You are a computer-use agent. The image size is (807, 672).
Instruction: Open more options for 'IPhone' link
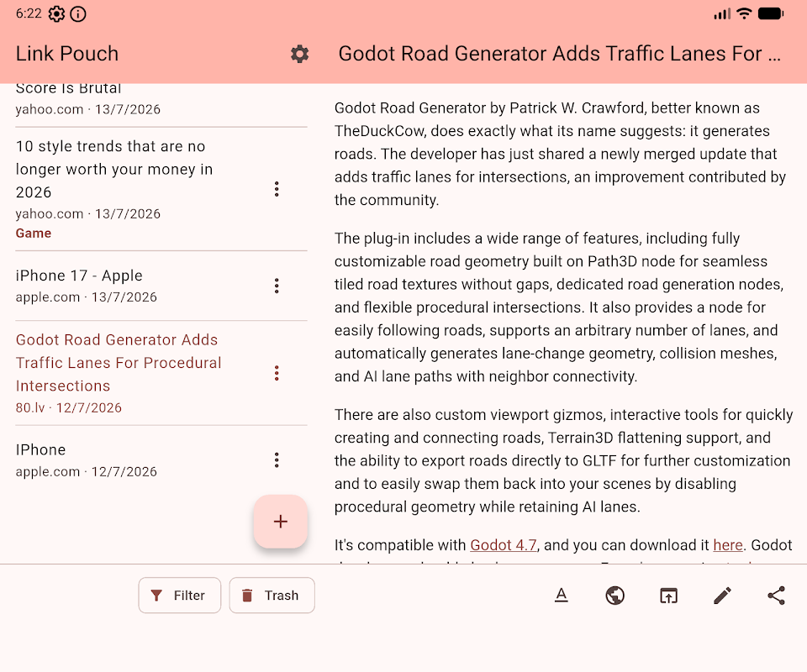point(277,460)
